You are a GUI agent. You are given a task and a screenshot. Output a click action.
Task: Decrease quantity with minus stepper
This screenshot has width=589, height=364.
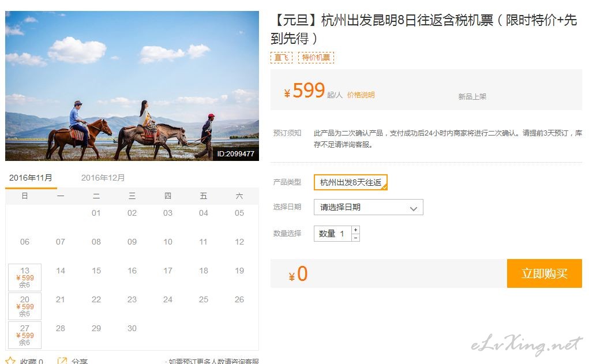click(x=355, y=238)
